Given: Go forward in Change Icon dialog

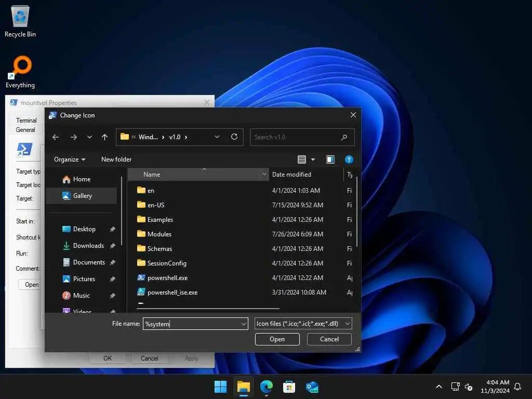Looking at the screenshot, I should point(73,137).
